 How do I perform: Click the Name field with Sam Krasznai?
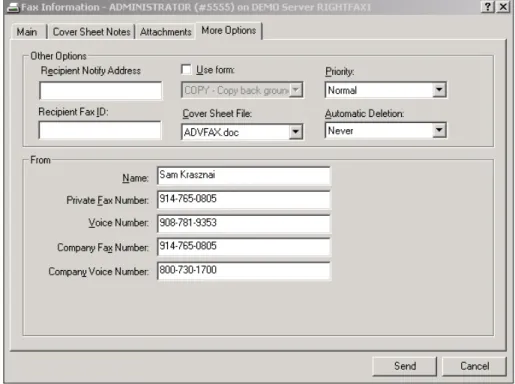click(x=244, y=176)
